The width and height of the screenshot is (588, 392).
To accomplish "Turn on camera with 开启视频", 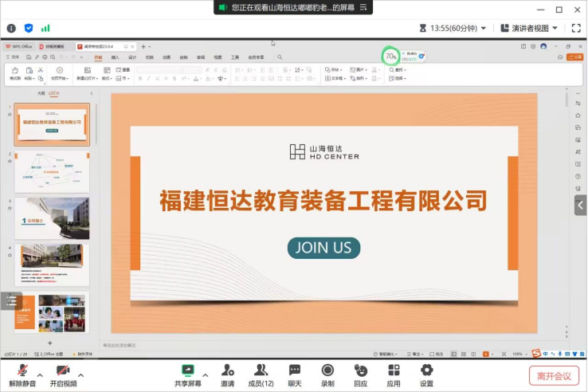I will click(x=64, y=375).
